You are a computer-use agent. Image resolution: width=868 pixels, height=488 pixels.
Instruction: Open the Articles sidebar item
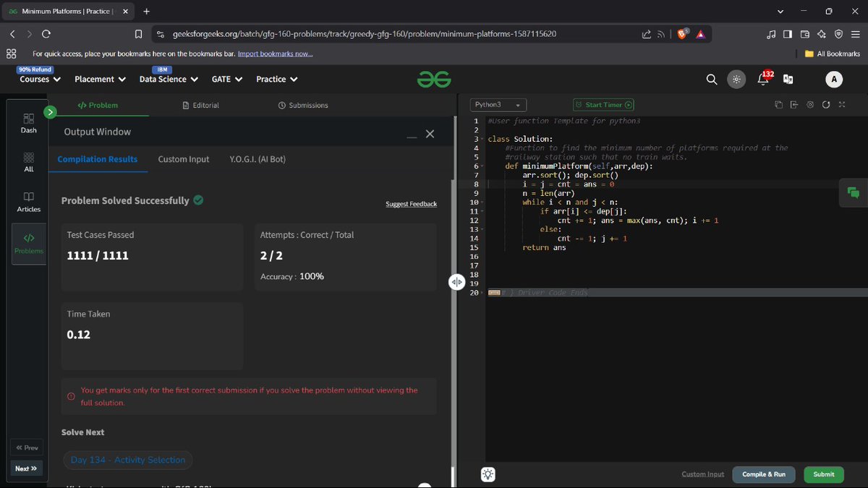click(x=29, y=202)
